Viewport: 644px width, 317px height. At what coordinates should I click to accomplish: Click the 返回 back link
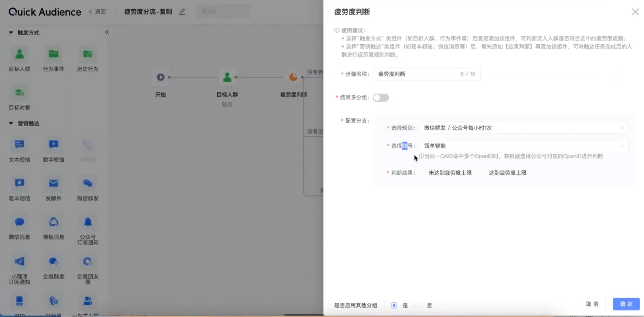97,12
